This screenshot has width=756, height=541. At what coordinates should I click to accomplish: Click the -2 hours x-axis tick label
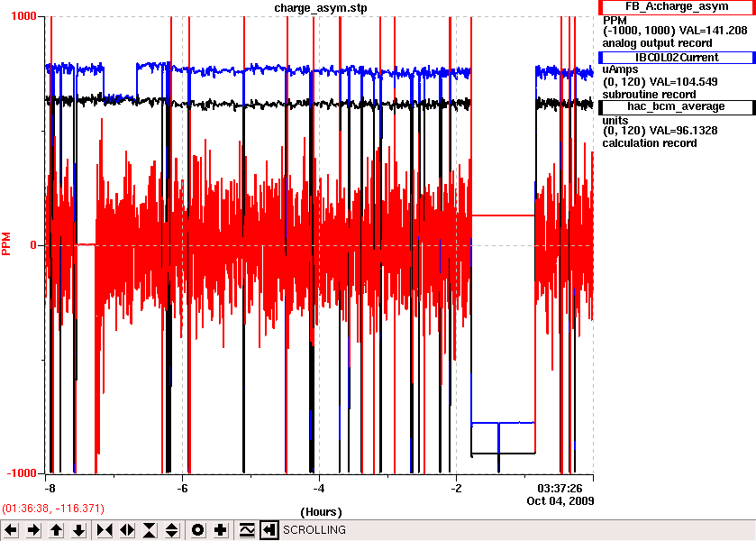tap(456, 488)
